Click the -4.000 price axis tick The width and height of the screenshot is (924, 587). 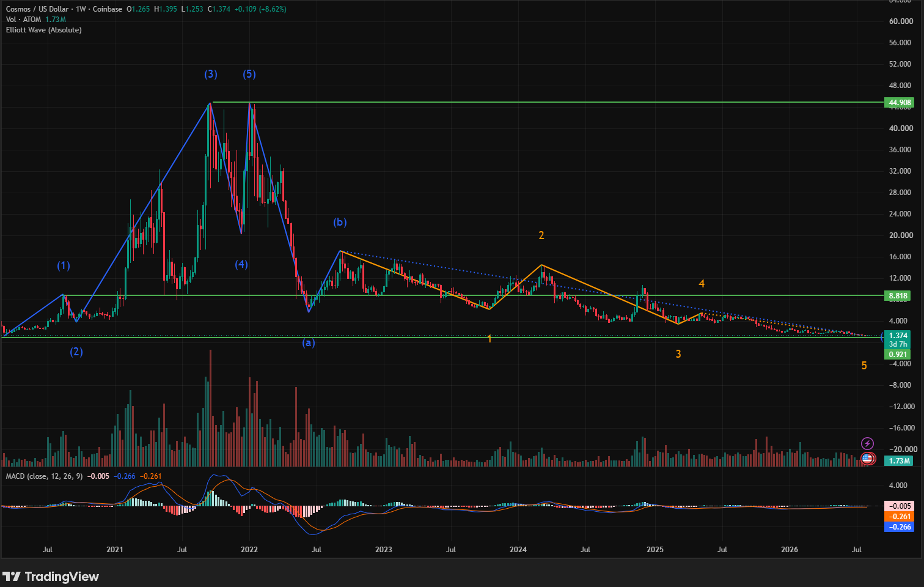pos(901,364)
